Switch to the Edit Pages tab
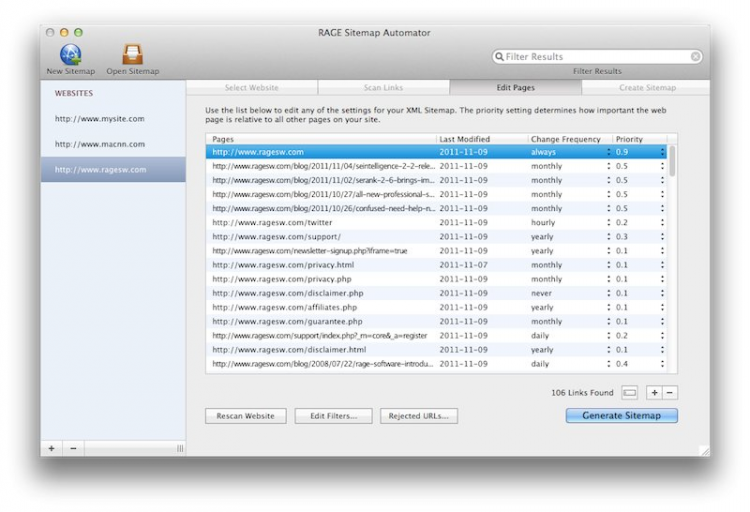The width and height of the screenshot is (750, 512). [x=516, y=88]
